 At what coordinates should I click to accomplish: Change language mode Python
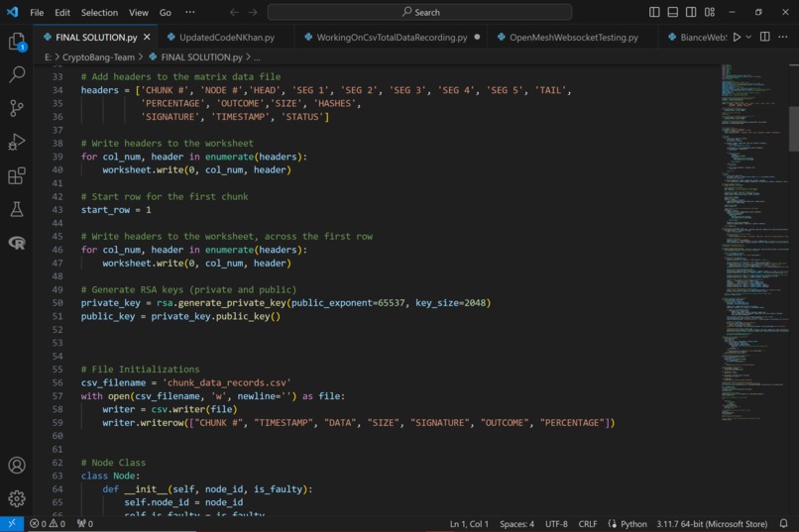(633, 523)
